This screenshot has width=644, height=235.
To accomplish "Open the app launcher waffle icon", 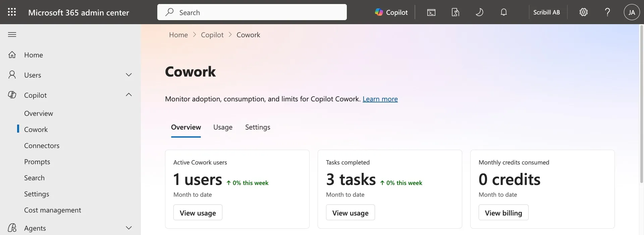I will [12, 12].
